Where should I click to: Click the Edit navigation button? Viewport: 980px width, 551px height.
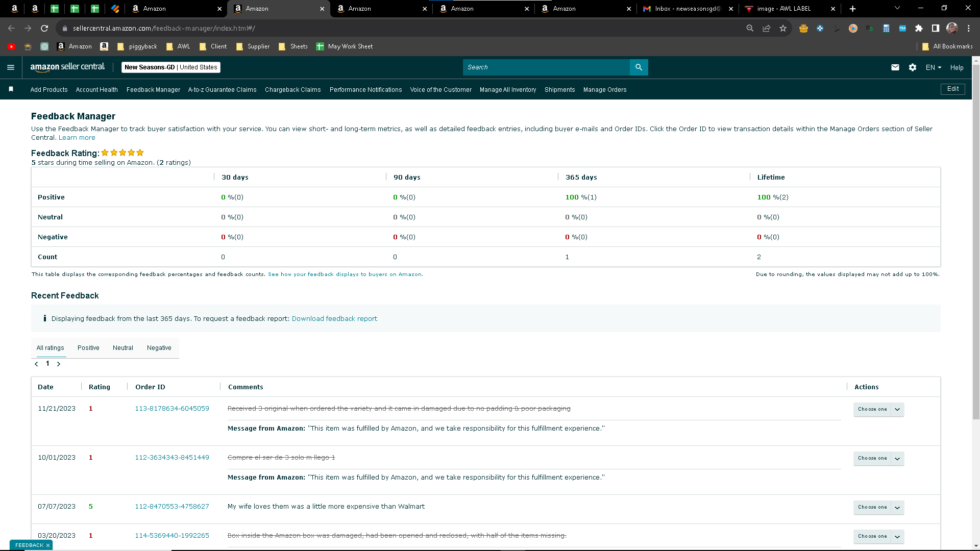point(953,89)
